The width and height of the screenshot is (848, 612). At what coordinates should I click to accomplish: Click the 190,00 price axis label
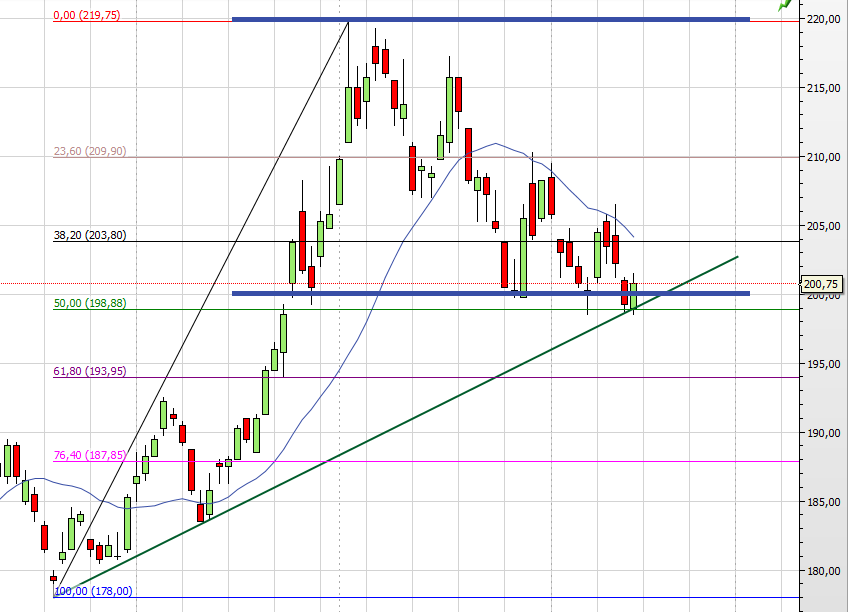[x=824, y=433]
